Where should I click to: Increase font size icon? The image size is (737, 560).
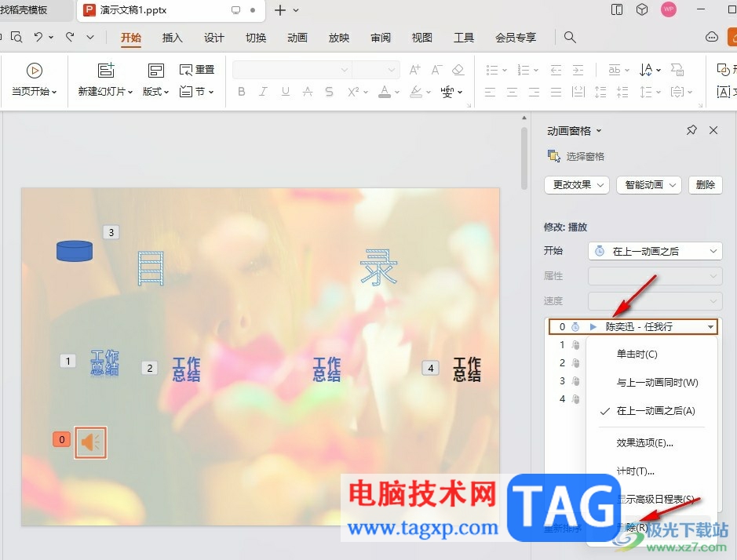(x=414, y=70)
